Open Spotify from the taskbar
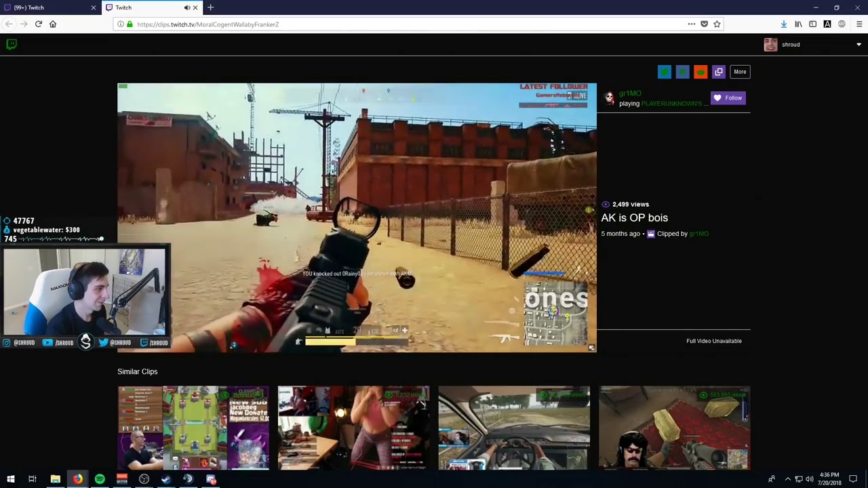Screen dimensions: 868x488 click(x=100, y=479)
